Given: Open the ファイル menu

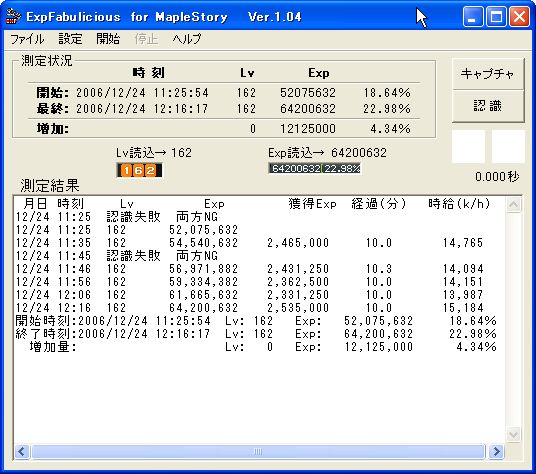Looking at the screenshot, I should (x=27, y=39).
